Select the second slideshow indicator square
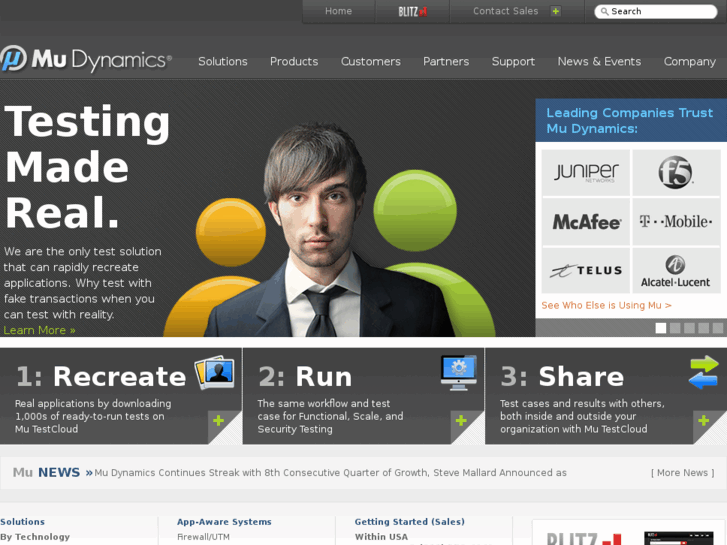 pos(675,328)
